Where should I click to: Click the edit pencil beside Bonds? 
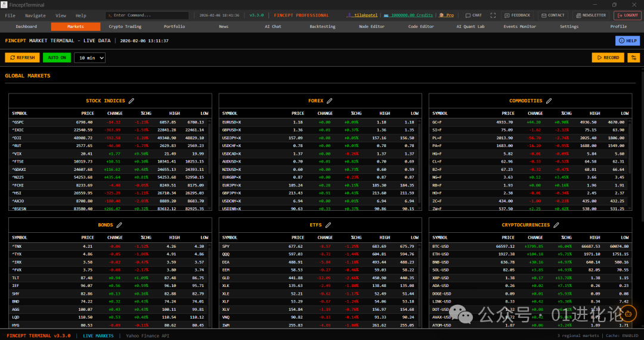[119, 225]
